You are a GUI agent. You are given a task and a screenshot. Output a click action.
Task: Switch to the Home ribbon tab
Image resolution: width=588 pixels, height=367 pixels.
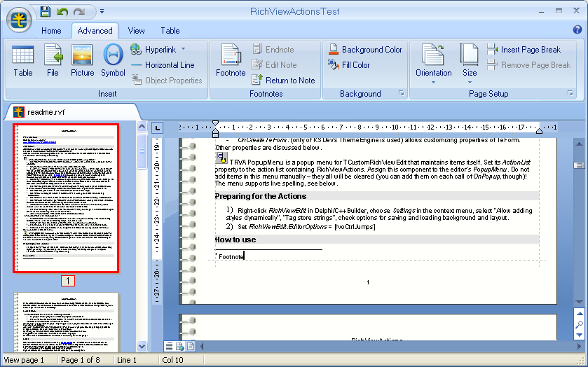click(x=51, y=31)
